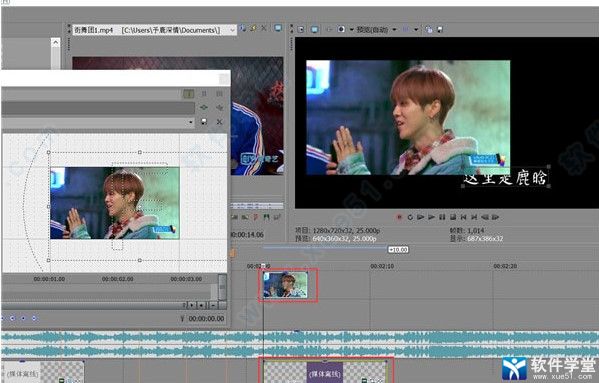Toggle the highlighted show-properties button in pan/crop
599x383 pixels.
188,94
